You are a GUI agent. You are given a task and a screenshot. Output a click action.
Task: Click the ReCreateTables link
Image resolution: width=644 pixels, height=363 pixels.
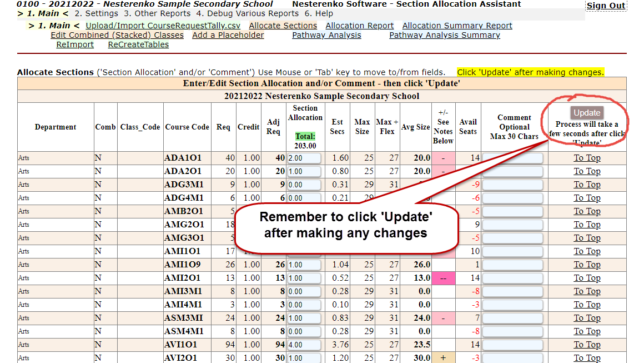click(x=138, y=44)
